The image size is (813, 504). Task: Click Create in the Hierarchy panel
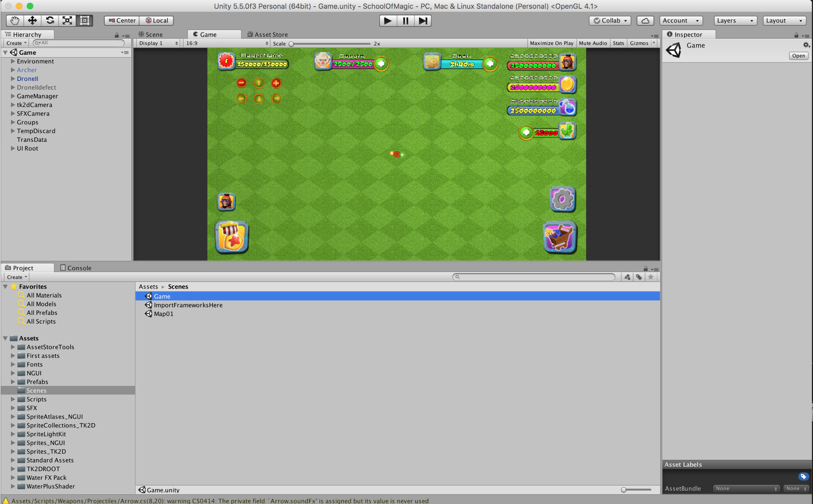tap(16, 43)
